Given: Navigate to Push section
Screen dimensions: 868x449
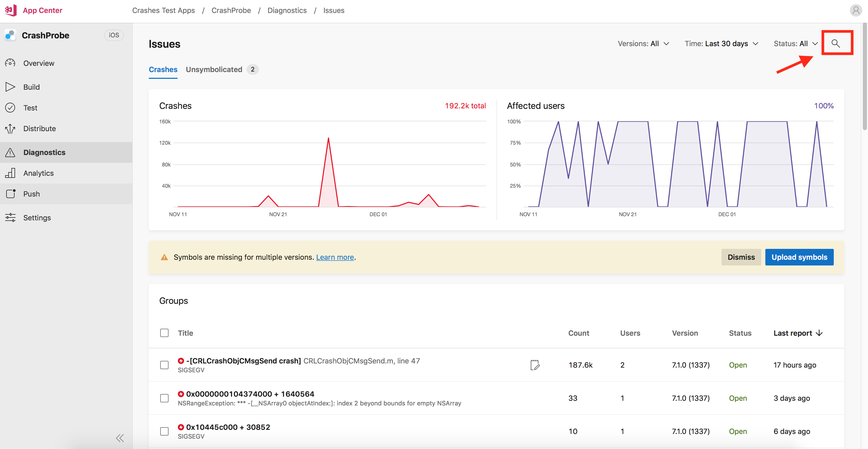Looking at the screenshot, I should [31, 194].
